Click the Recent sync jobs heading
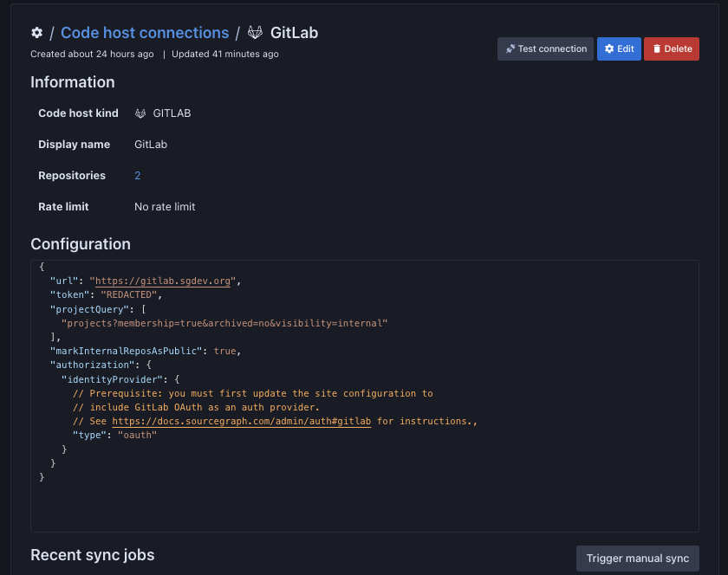728x575 pixels. click(x=93, y=555)
